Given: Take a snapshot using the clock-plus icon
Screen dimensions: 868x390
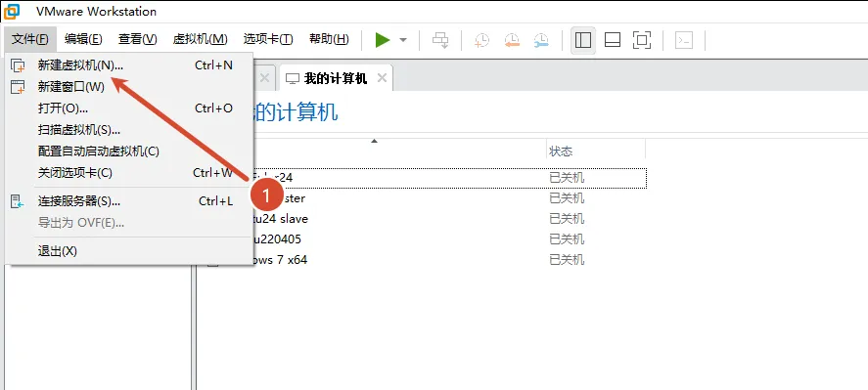Looking at the screenshot, I should (482, 40).
